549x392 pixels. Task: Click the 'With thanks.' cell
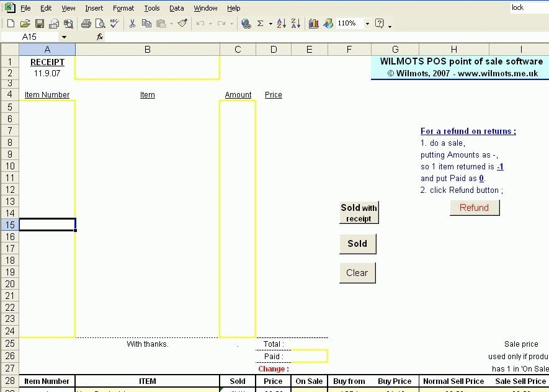[148, 344]
